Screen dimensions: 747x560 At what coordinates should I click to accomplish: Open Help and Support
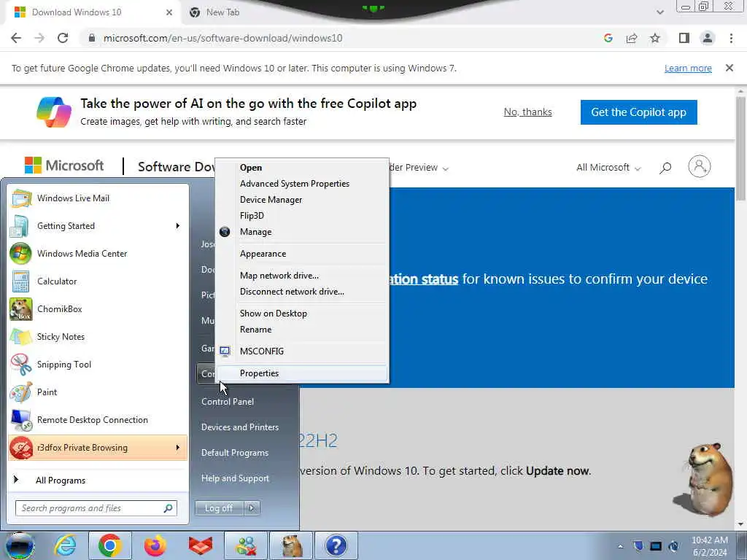coord(236,478)
